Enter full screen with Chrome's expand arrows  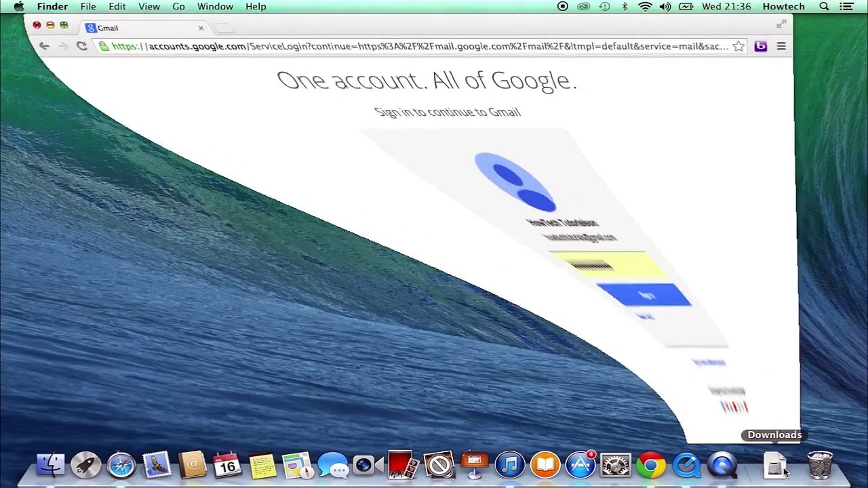tap(780, 24)
